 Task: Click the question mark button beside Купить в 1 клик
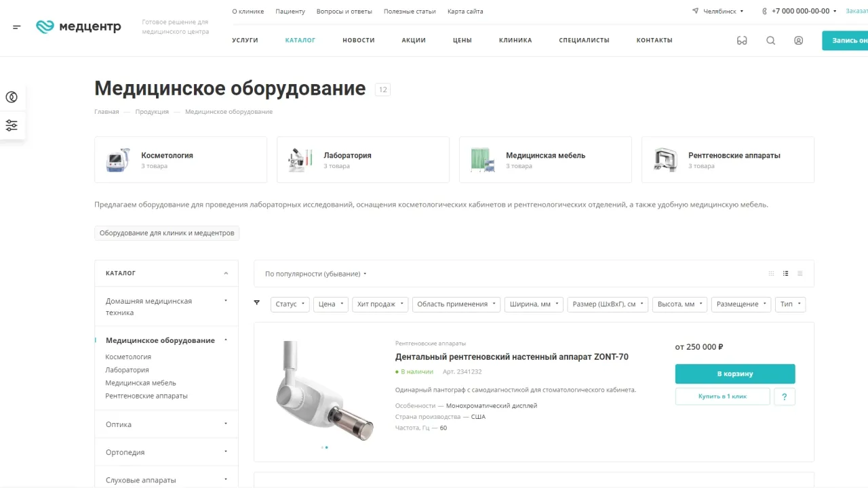(x=785, y=396)
